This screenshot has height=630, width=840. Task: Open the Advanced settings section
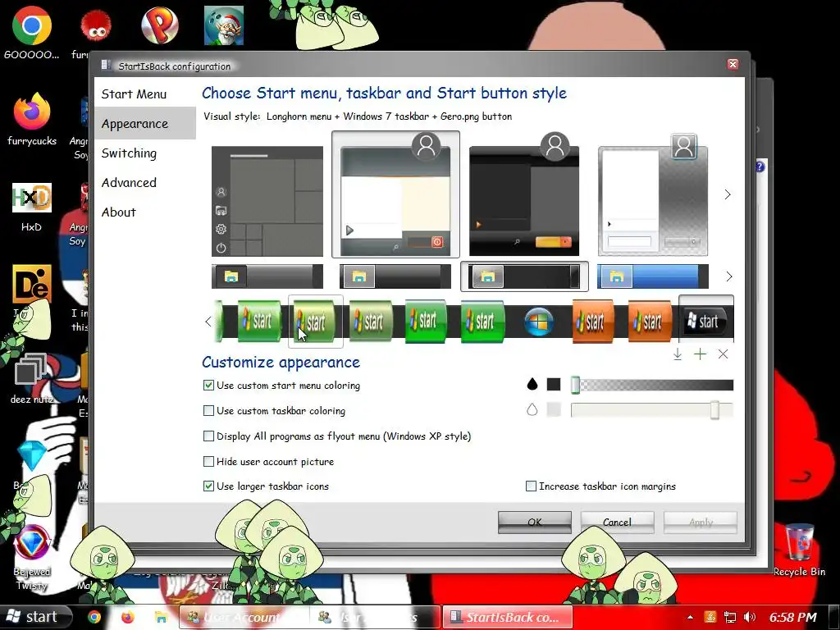tap(129, 183)
